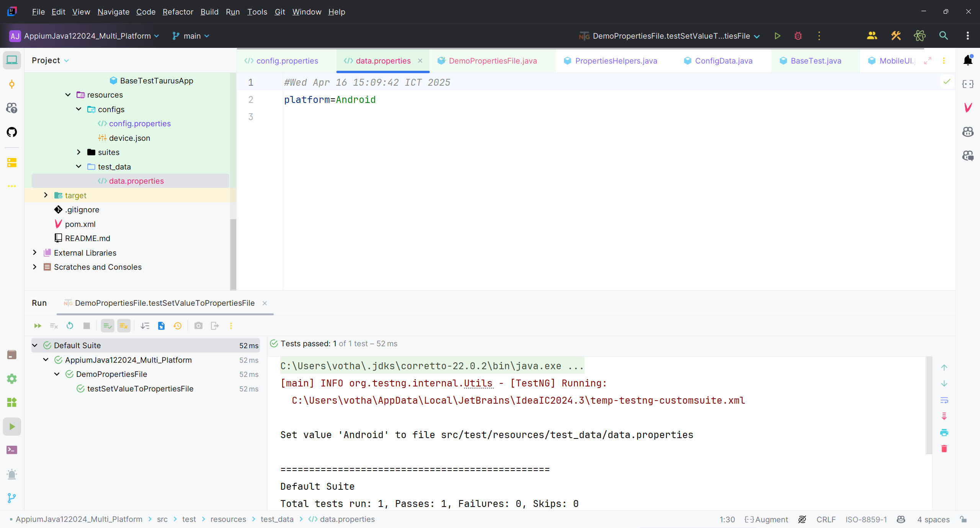Switch to ConfigData.java tab
Image resolution: width=980 pixels, height=528 pixels.
point(724,61)
